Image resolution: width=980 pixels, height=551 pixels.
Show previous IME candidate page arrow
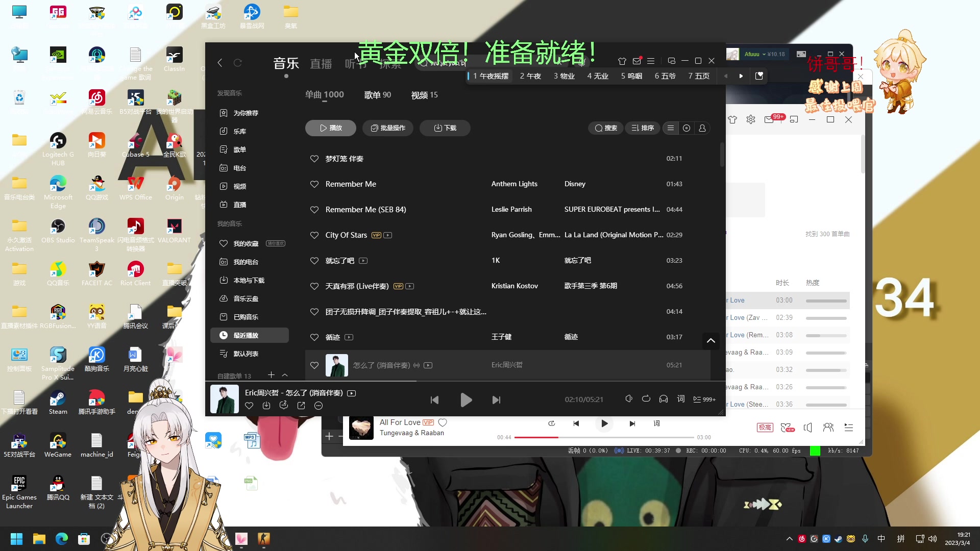(x=726, y=76)
